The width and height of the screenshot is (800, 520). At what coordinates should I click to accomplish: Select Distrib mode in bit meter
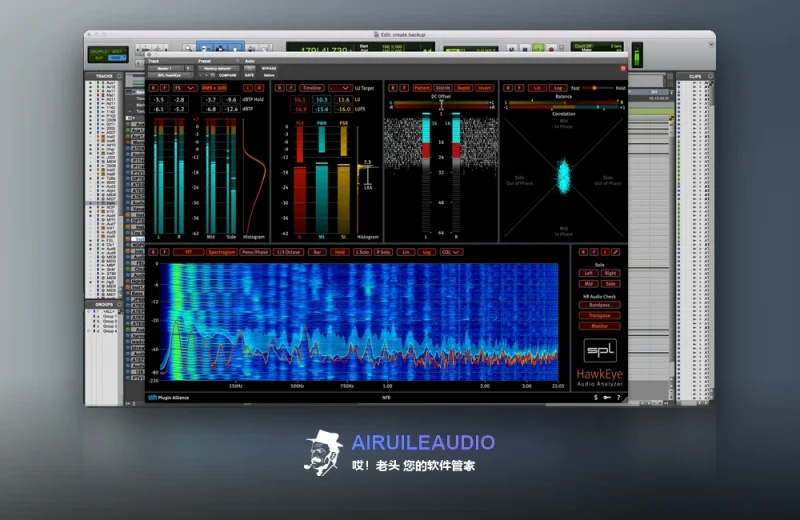coord(443,88)
